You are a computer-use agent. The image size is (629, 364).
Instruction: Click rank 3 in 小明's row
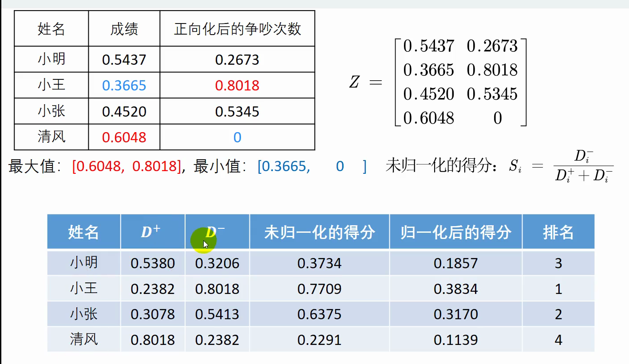click(x=558, y=263)
